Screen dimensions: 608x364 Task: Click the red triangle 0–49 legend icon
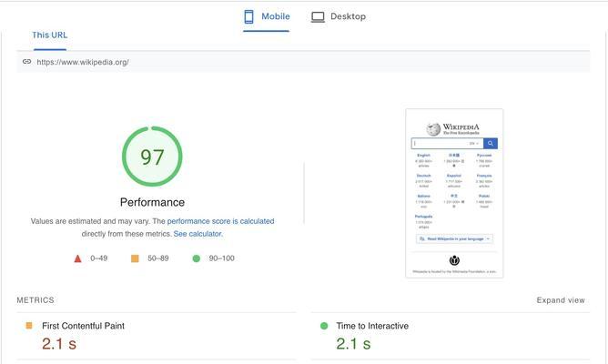[x=77, y=258]
